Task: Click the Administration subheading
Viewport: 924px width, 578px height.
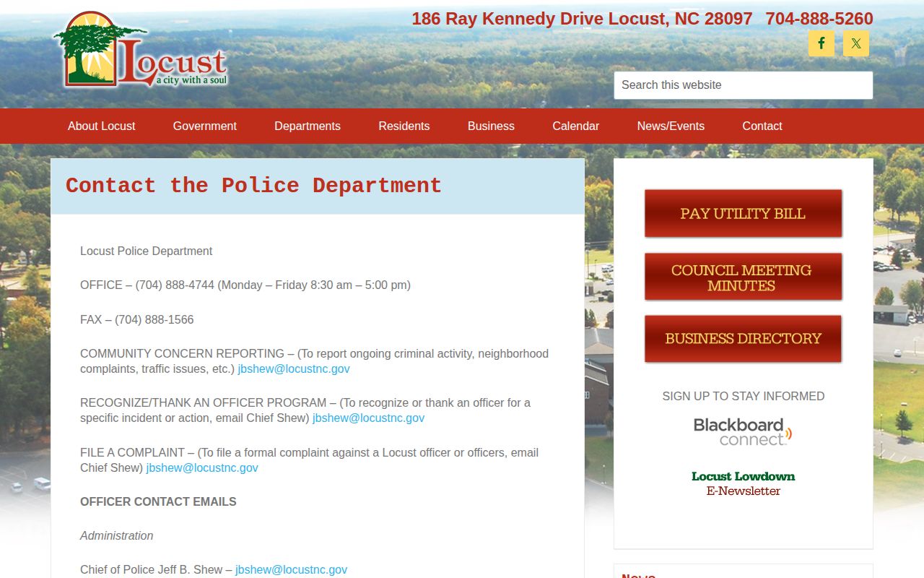Action: pyautogui.click(x=117, y=535)
